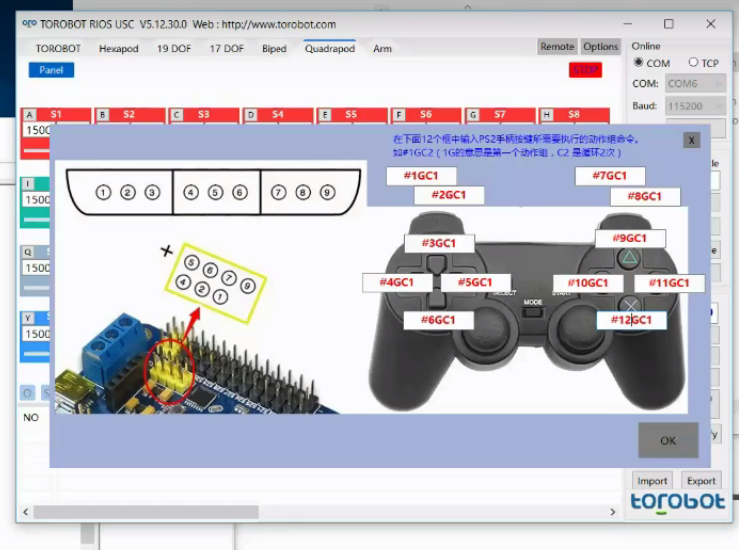Click the B label of servo S2
Screen dimensions: 739x550
[102, 115]
